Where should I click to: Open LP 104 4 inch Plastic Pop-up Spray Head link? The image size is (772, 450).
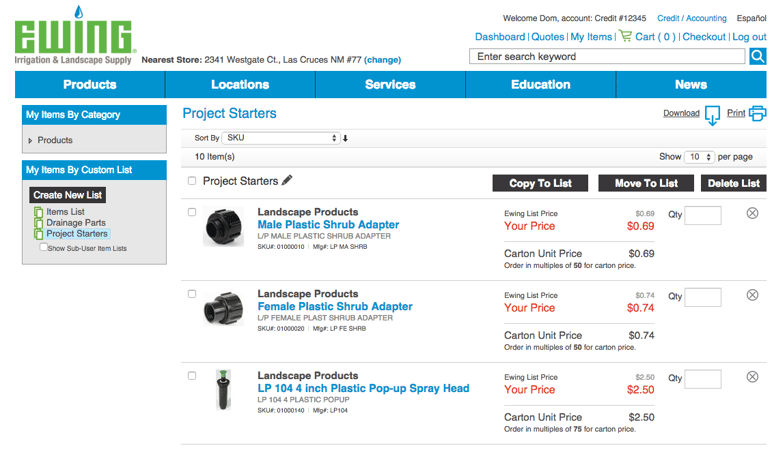pyautogui.click(x=363, y=388)
